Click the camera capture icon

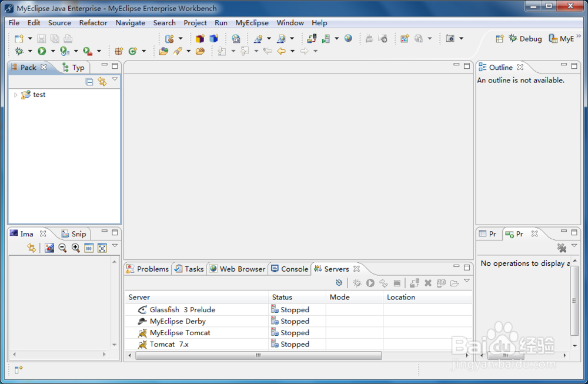coord(450,38)
